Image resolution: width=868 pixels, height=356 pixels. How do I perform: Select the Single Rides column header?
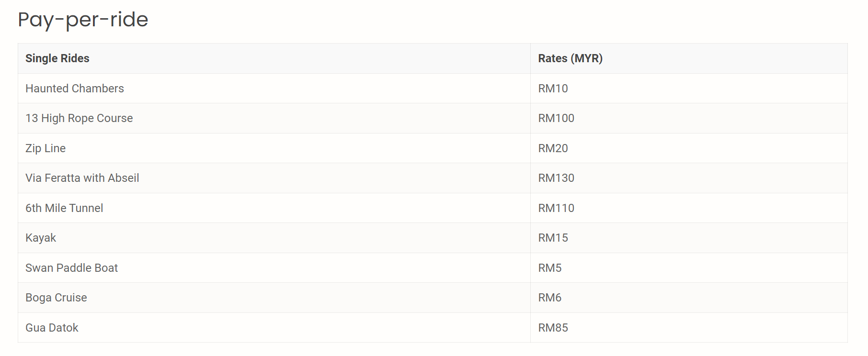tap(57, 58)
